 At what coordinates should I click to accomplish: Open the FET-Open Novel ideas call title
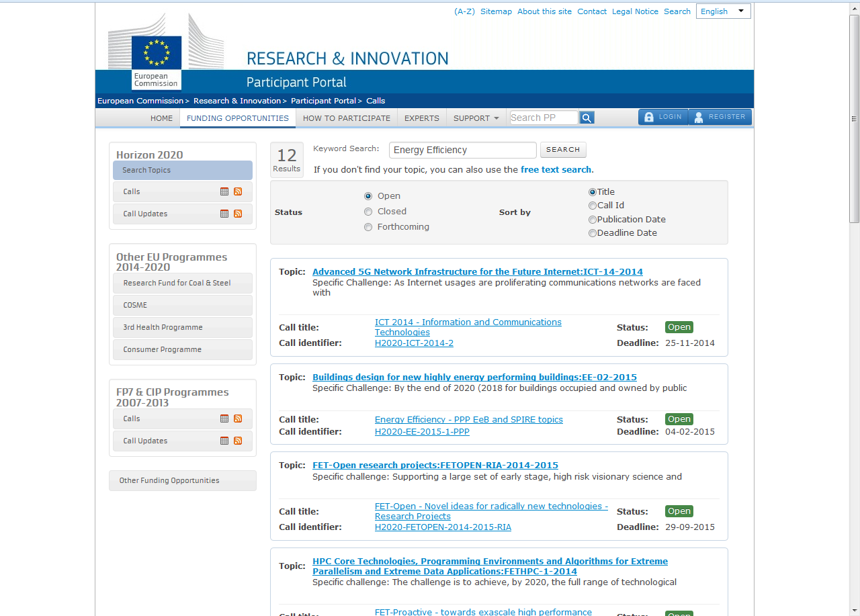tap(491, 511)
